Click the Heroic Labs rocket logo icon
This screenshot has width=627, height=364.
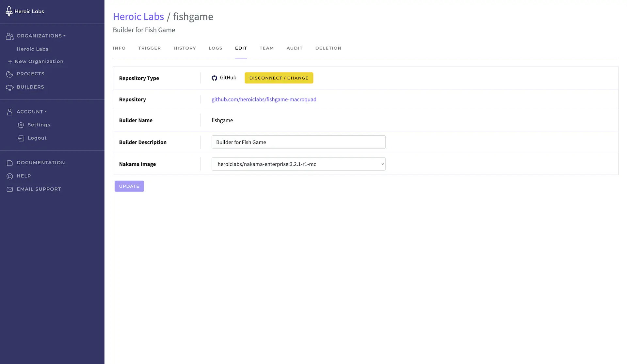(9, 11)
